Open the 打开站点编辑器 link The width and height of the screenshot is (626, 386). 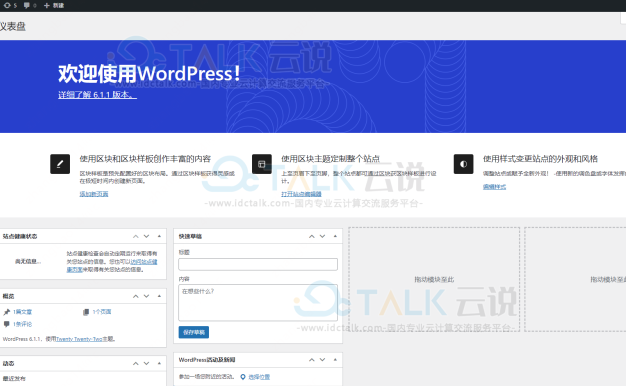(x=301, y=194)
